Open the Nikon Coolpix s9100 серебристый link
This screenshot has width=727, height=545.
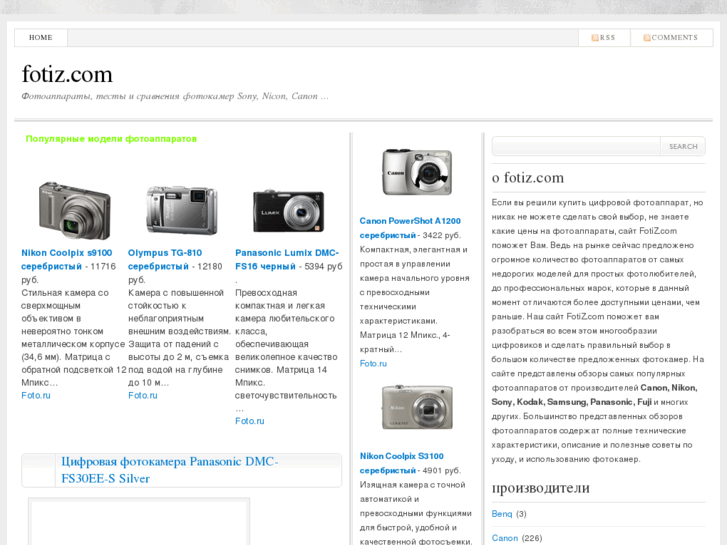point(67,259)
